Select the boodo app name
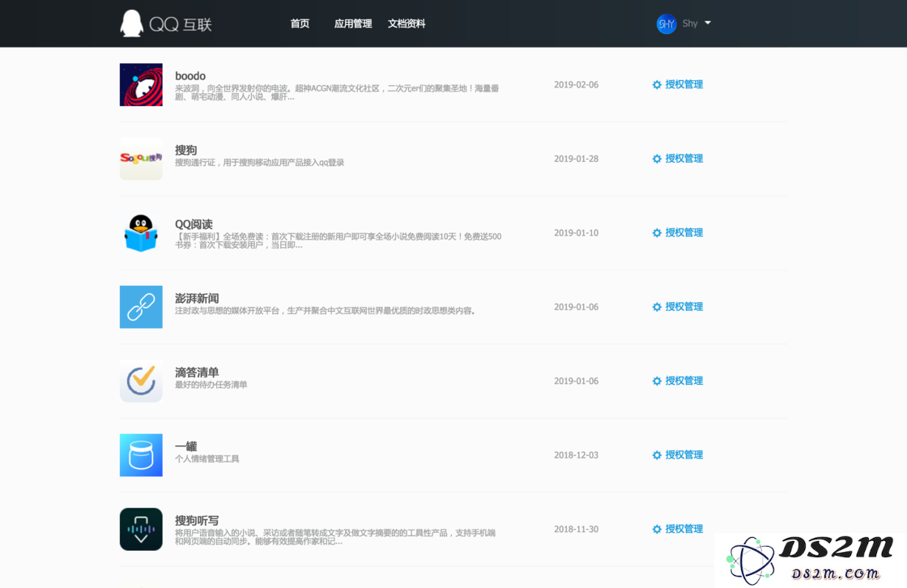 click(190, 76)
